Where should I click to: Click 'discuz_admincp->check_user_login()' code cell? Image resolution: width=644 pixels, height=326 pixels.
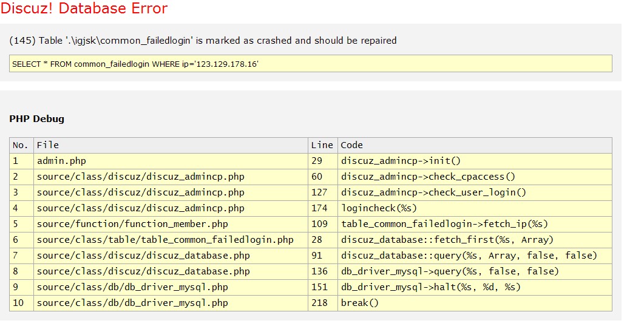(x=475, y=192)
